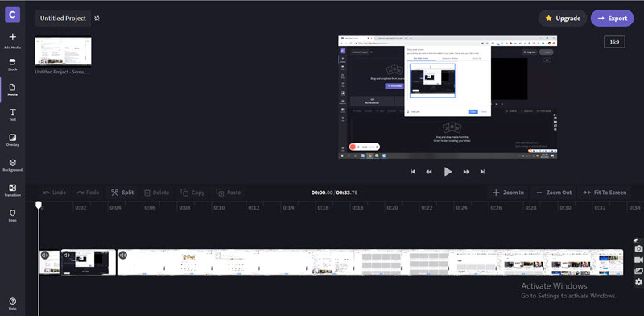The image size is (644, 316).
Task: Edit the Untitled Project name field
Action: click(x=63, y=18)
